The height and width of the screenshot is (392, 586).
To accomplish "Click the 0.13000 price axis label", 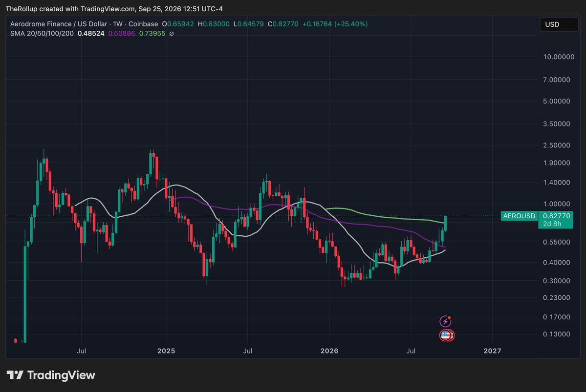I will coord(557,334).
